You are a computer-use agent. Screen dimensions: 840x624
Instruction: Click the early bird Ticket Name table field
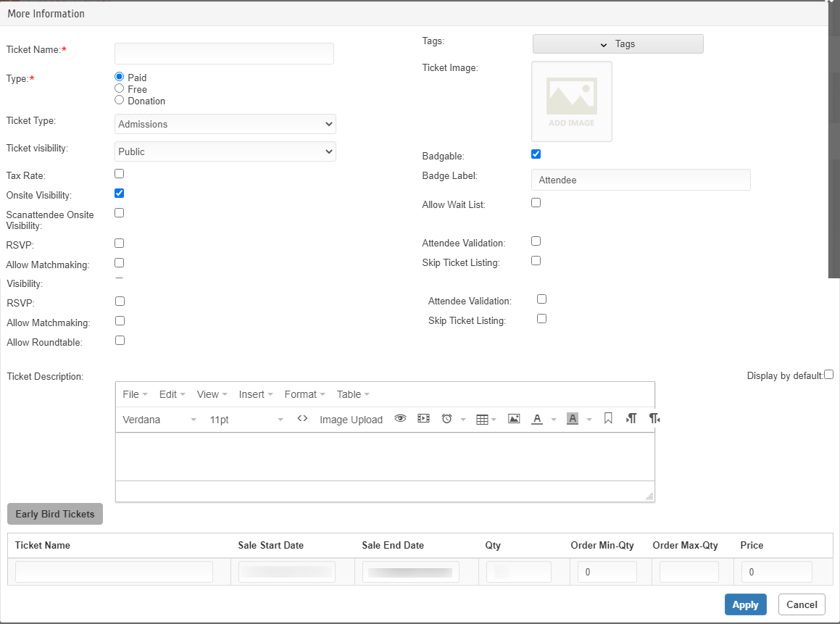pyautogui.click(x=114, y=572)
